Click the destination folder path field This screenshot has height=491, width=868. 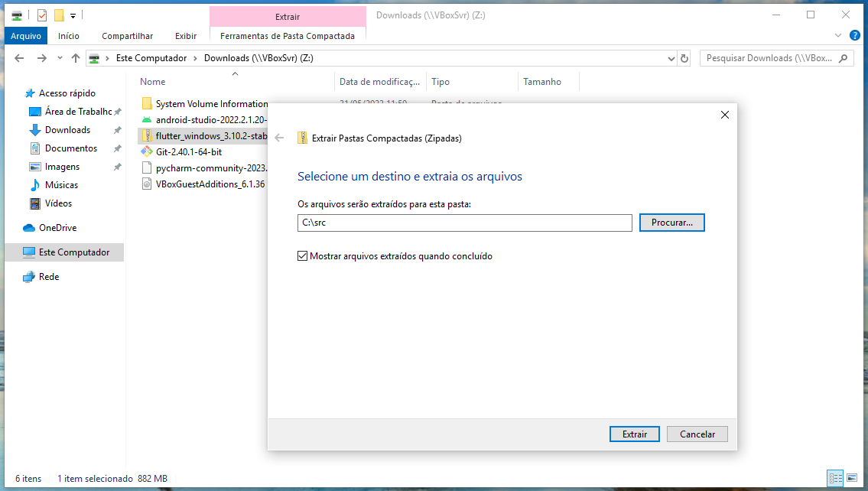[x=464, y=223]
